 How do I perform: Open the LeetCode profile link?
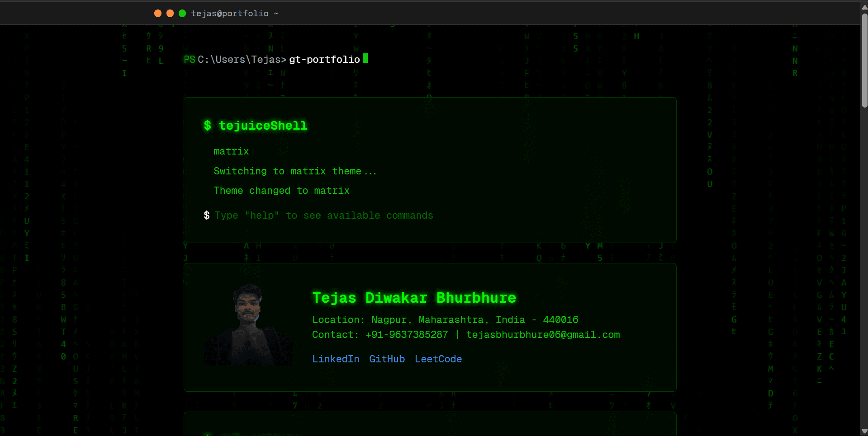point(438,359)
